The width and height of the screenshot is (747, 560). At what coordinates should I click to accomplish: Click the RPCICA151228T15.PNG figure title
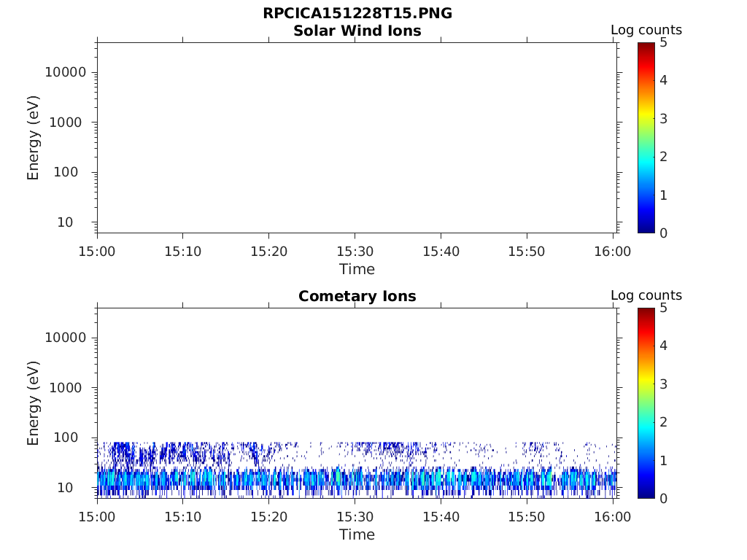[357, 13]
